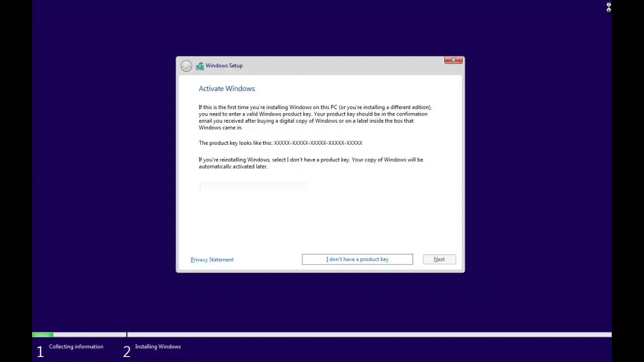Click the product key input field
The width and height of the screenshot is (644, 362).
click(x=253, y=187)
